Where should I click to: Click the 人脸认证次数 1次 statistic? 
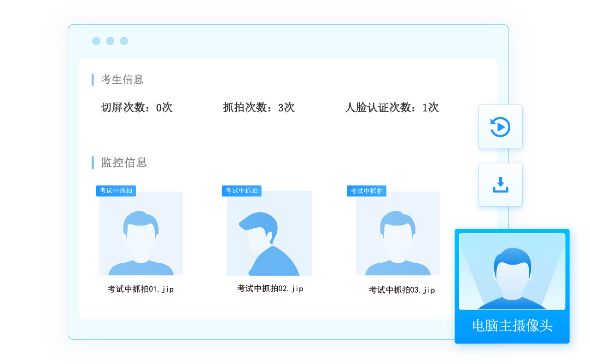click(391, 108)
